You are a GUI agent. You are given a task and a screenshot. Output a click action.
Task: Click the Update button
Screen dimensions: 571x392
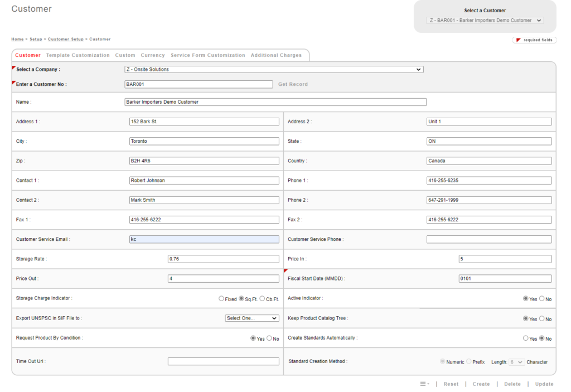[544, 384]
